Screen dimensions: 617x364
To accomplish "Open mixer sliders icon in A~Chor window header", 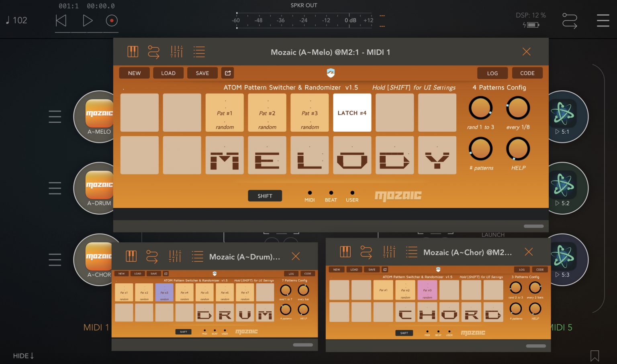I will [389, 252].
